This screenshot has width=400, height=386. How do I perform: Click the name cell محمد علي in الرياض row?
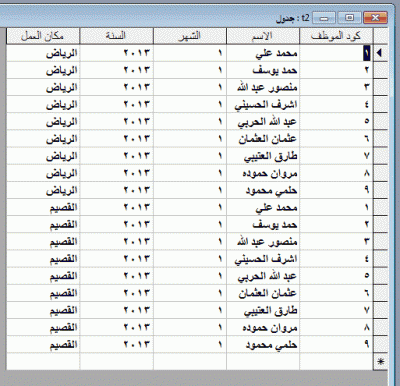(x=263, y=53)
